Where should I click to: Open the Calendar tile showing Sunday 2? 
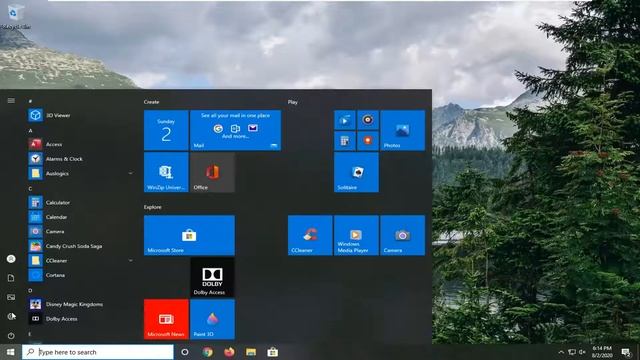click(x=166, y=130)
